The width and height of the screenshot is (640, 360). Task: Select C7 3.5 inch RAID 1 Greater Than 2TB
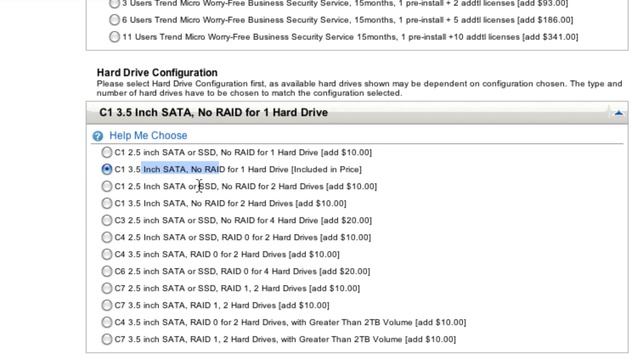click(107, 339)
